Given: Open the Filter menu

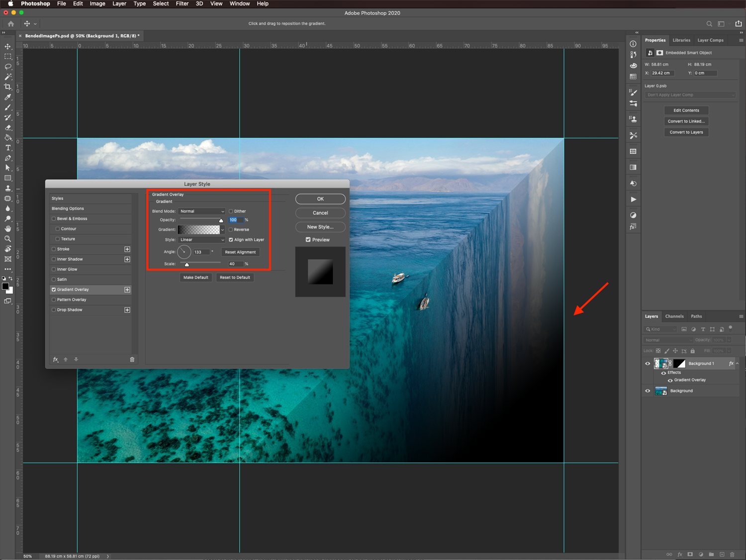Looking at the screenshot, I should click(x=182, y=3).
